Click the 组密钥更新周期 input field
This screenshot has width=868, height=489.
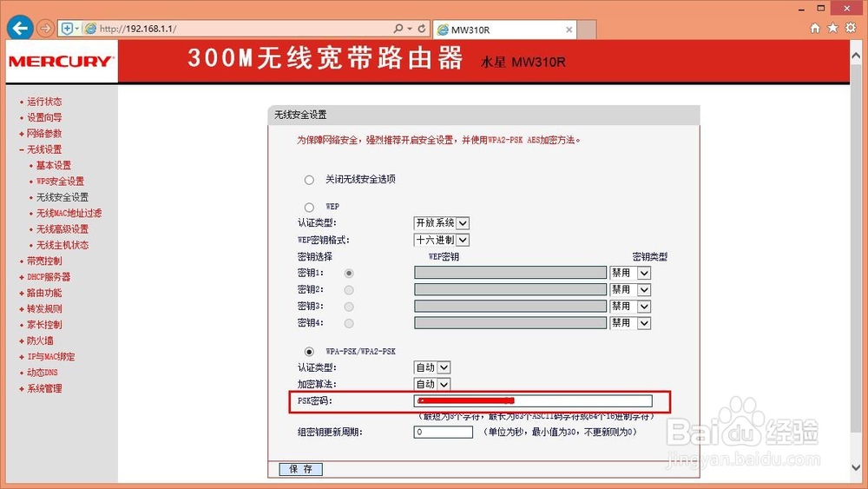pos(444,432)
